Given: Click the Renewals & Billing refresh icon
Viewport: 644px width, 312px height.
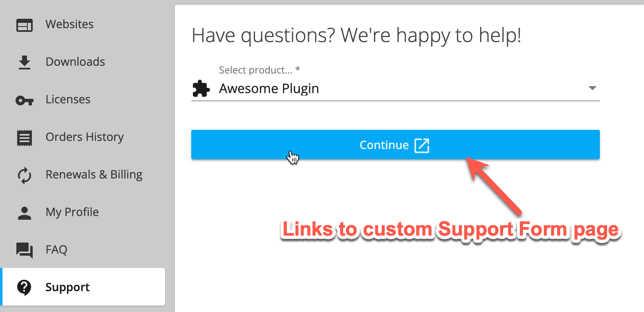Looking at the screenshot, I should pyautogui.click(x=25, y=176).
